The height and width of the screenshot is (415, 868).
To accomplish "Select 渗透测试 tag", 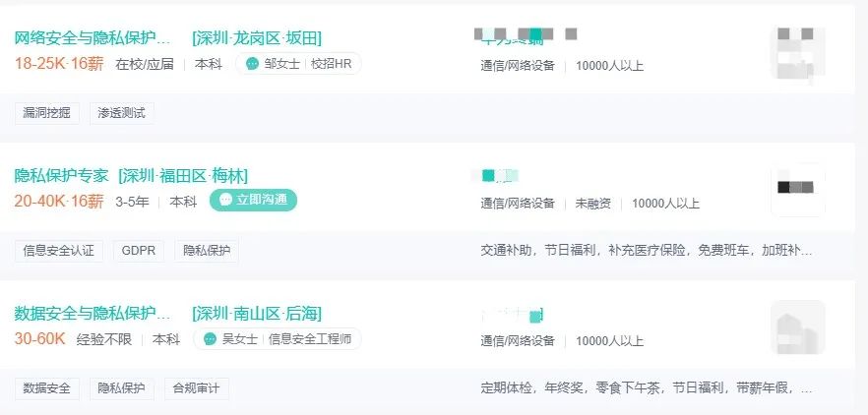I will (122, 113).
